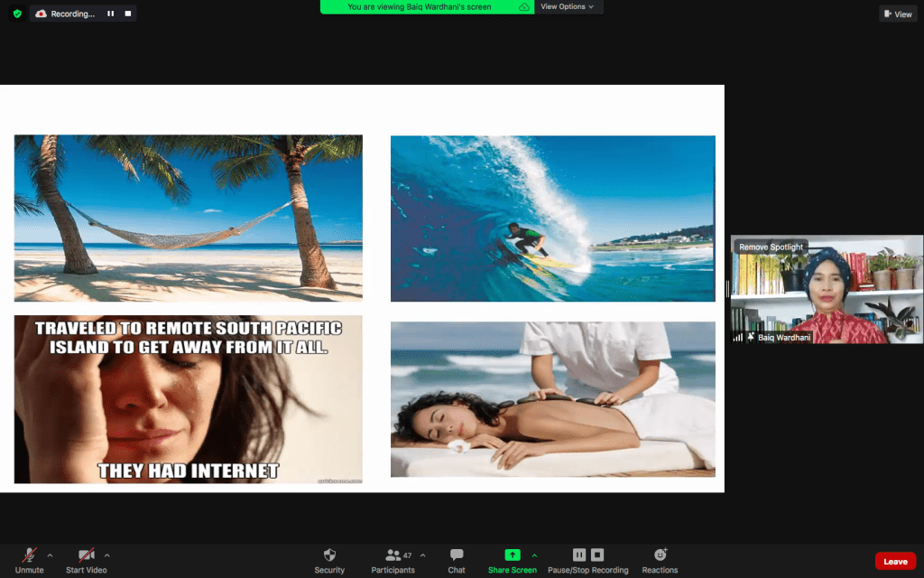Screen dimensions: 924x578
Task: Click the Baiq Wardhani name label
Action: click(x=784, y=338)
